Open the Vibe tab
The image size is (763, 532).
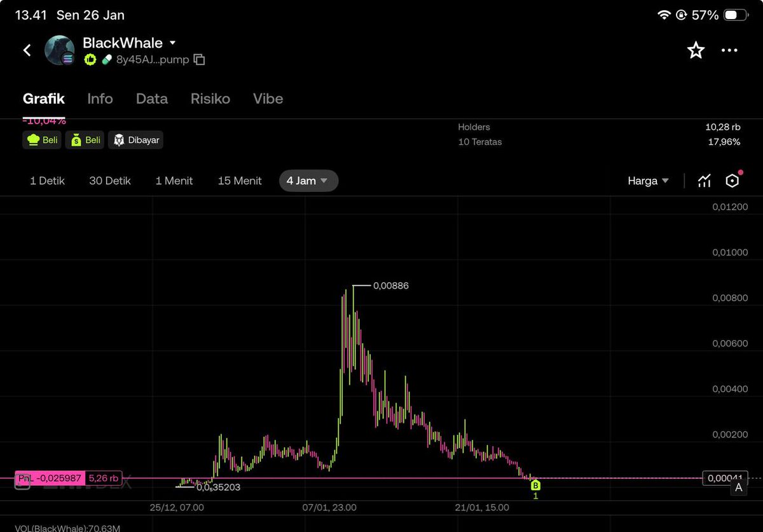pyautogui.click(x=268, y=99)
